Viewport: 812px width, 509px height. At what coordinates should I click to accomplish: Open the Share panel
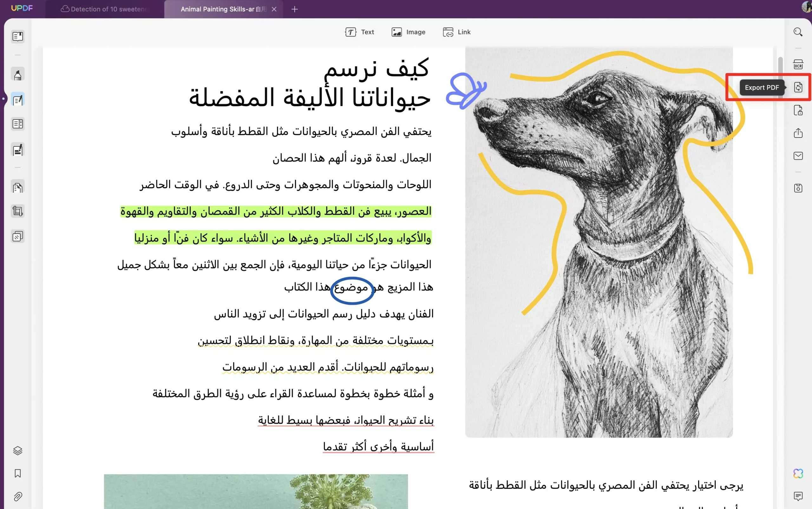(798, 133)
